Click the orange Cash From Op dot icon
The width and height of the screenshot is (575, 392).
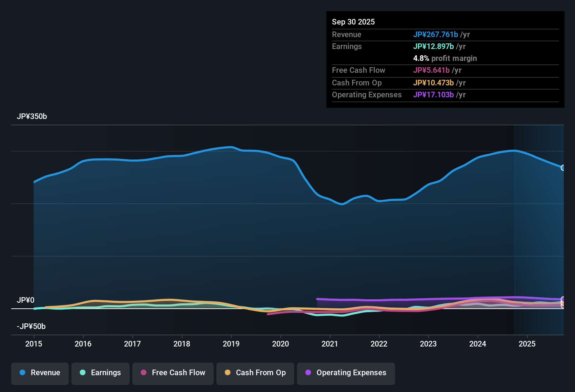227,373
